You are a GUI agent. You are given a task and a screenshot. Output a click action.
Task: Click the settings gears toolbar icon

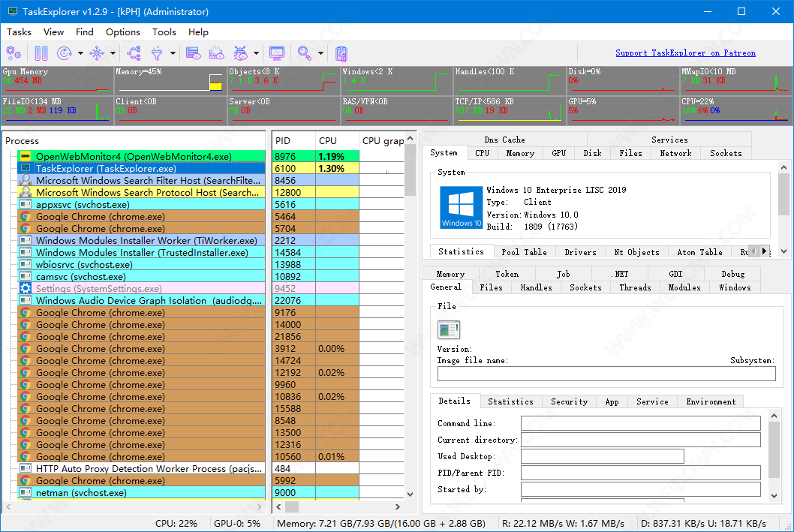coord(14,53)
